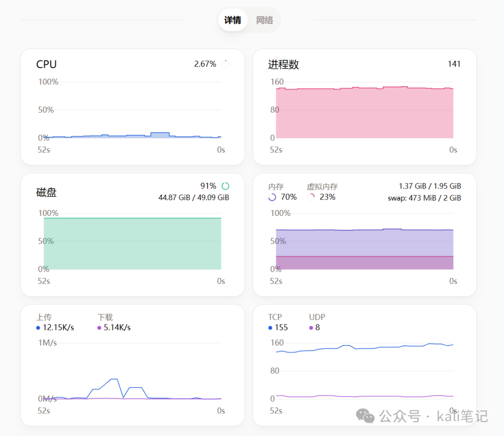Click the CPU card title
This screenshot has width=504, height=436.
46,64
